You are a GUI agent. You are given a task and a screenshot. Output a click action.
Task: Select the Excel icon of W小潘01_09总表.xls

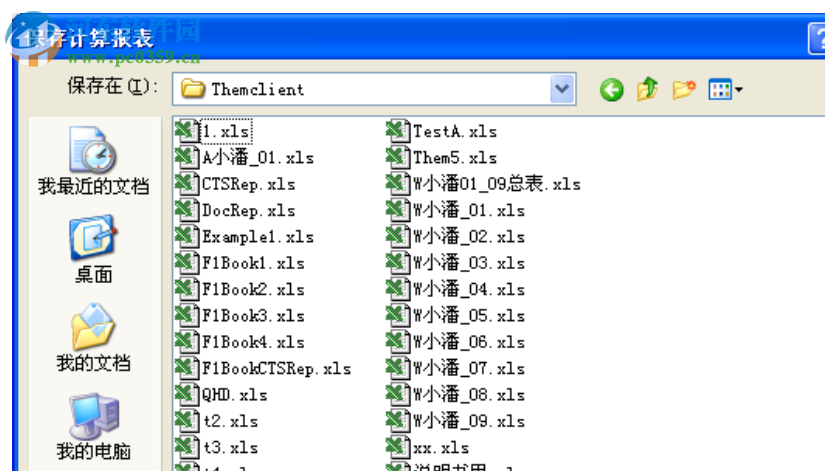[398, 184]
